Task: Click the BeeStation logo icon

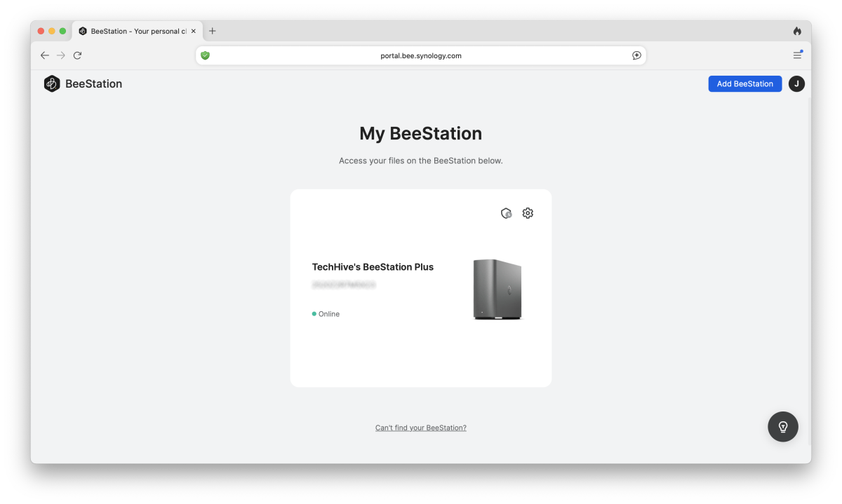Action: 52,84
